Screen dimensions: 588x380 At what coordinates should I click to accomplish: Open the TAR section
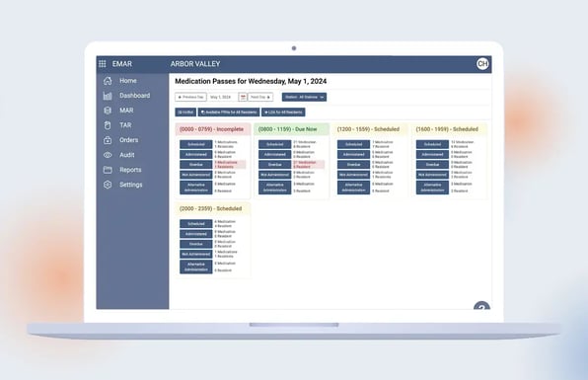point(125,125)
